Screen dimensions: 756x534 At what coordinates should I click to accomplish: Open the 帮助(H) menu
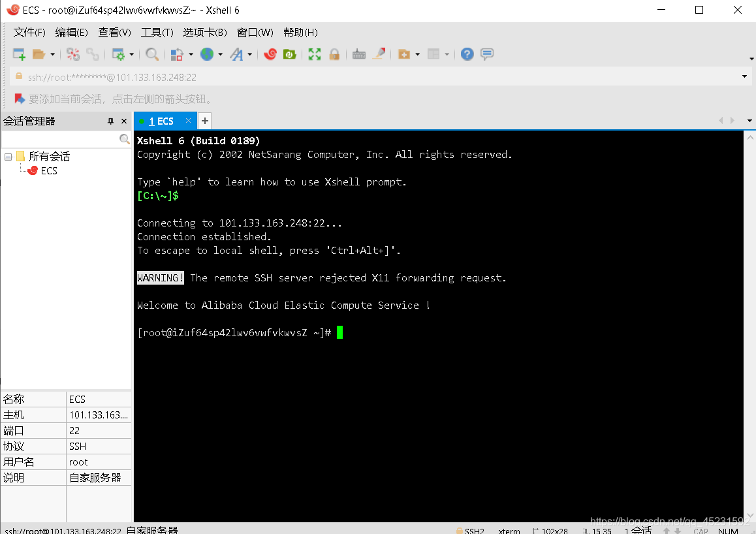coord(300,32)
